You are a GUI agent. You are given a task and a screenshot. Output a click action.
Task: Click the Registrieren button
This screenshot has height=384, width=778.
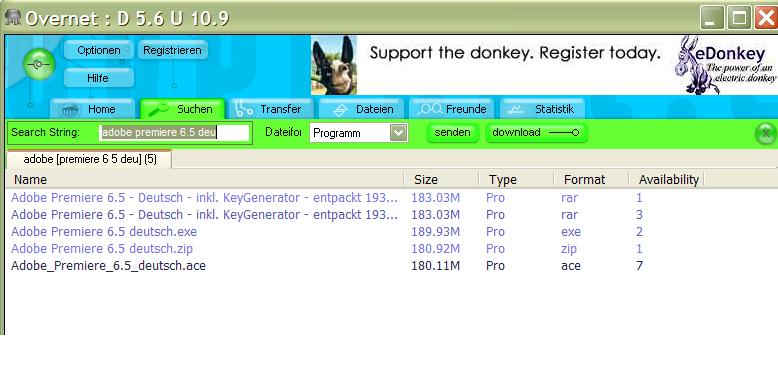[x=172, y=50]
